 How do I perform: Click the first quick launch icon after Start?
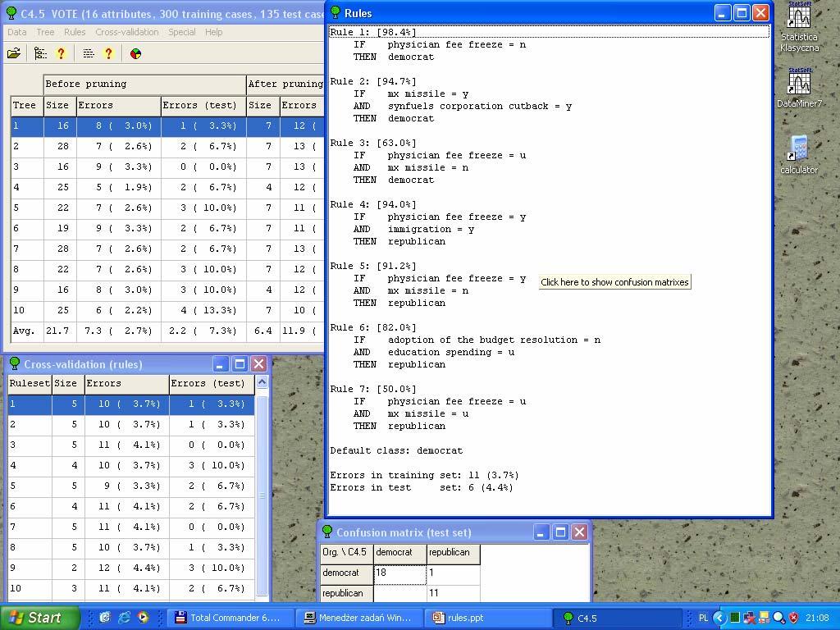[x=105, y=617]
